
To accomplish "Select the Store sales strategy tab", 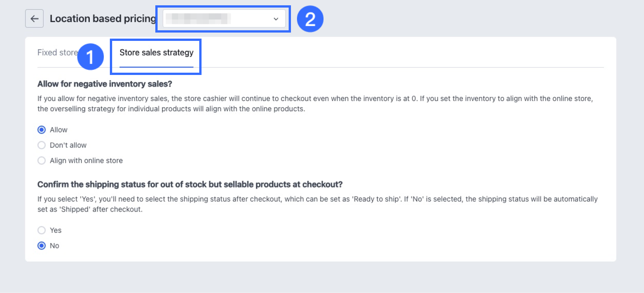I will pos(156,53).
